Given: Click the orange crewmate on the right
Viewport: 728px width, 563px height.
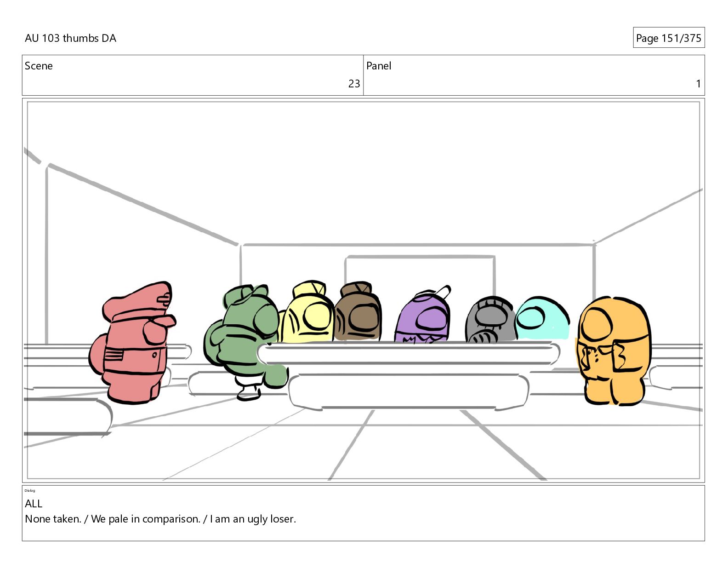Looking at the screenshot, I should (x=613, y=351).
